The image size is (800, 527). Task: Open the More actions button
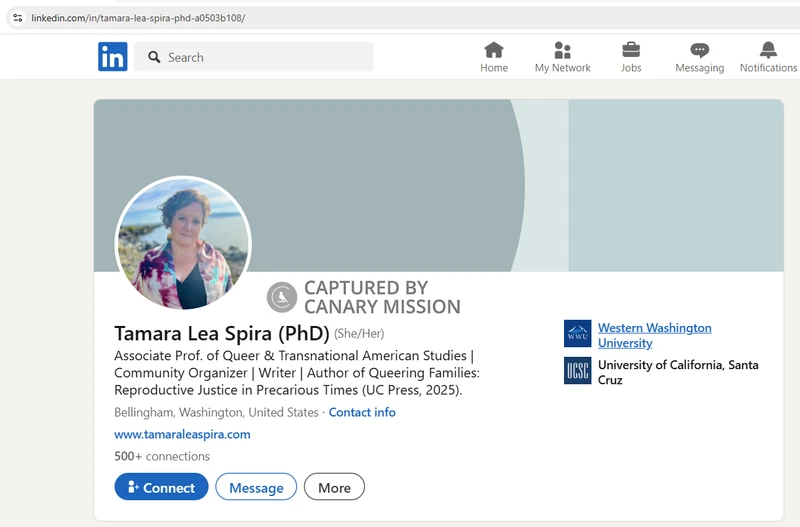[x=334, y=487]
